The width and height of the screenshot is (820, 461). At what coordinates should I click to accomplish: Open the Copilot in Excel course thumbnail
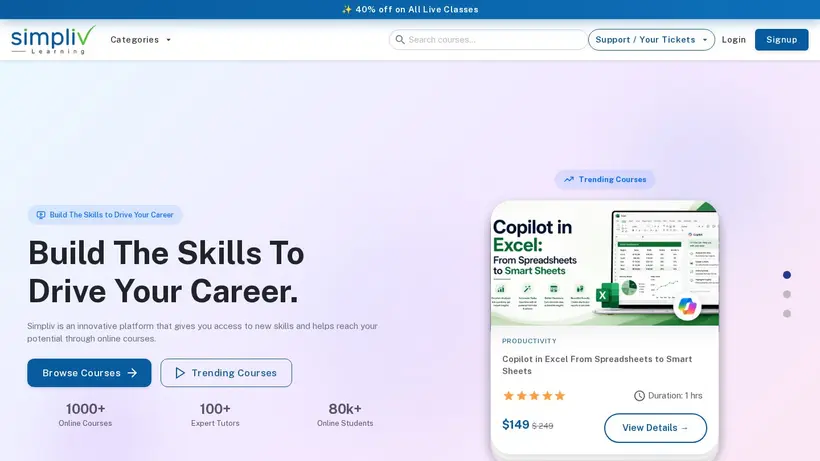click(x=605, y=263)
